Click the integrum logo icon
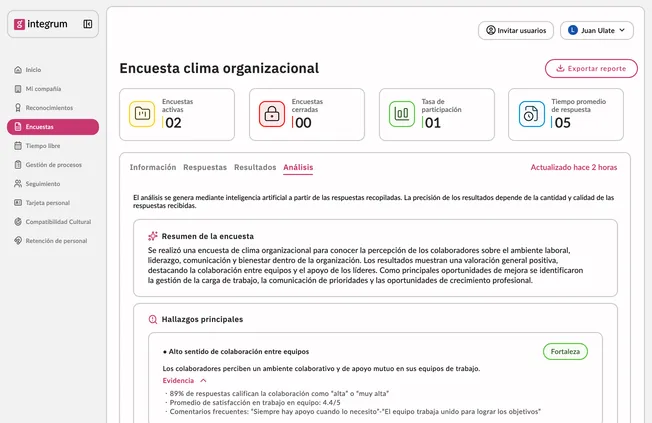Viewport: 652px width, 423px height. (x=19, y=24)
